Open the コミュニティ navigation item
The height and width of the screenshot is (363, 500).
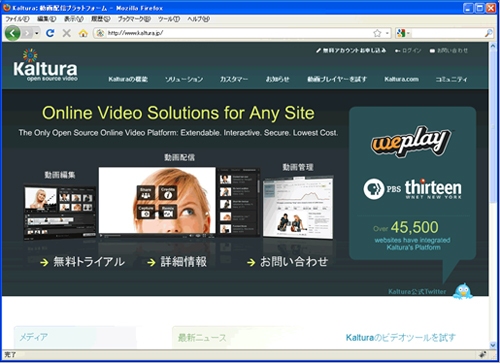pos(451,79)
